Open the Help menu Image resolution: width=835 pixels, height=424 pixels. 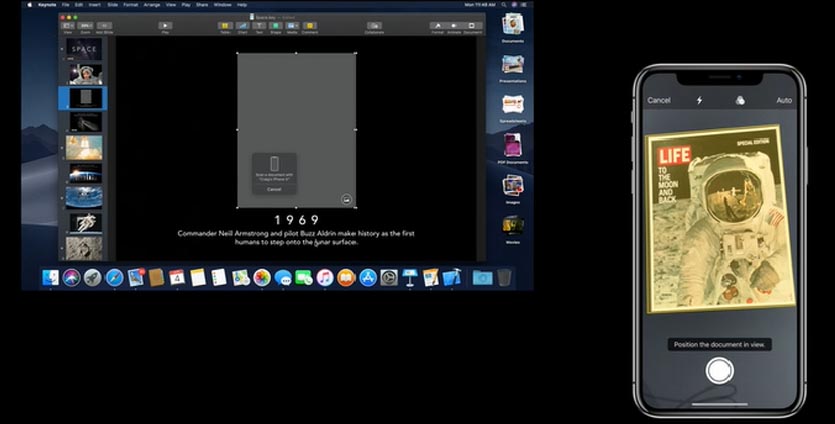242,5
